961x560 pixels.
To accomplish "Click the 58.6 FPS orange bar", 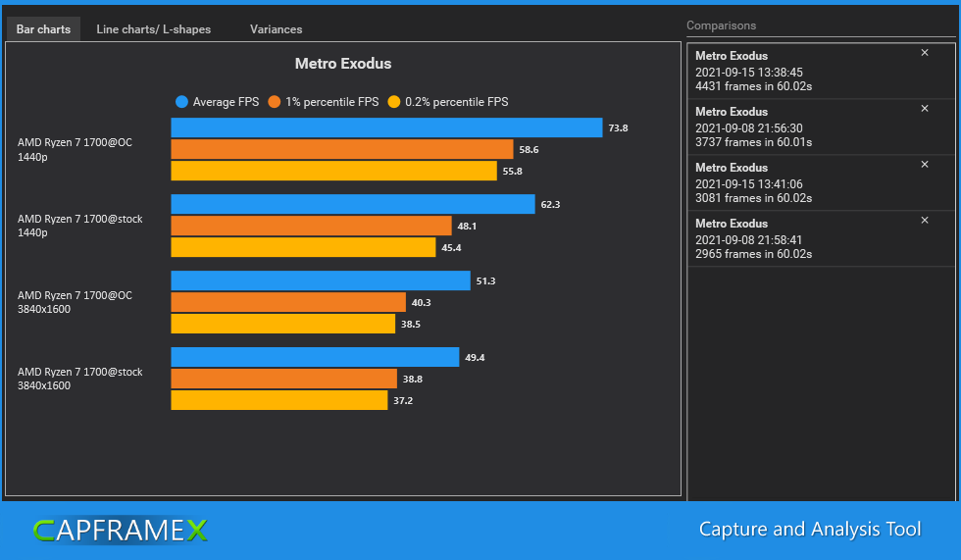I will [342, 149].
